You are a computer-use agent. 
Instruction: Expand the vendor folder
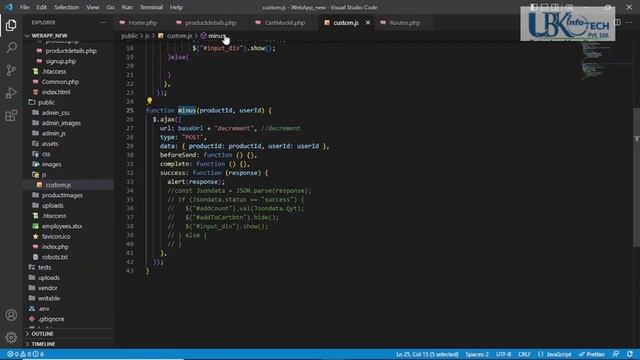point(47,288)
